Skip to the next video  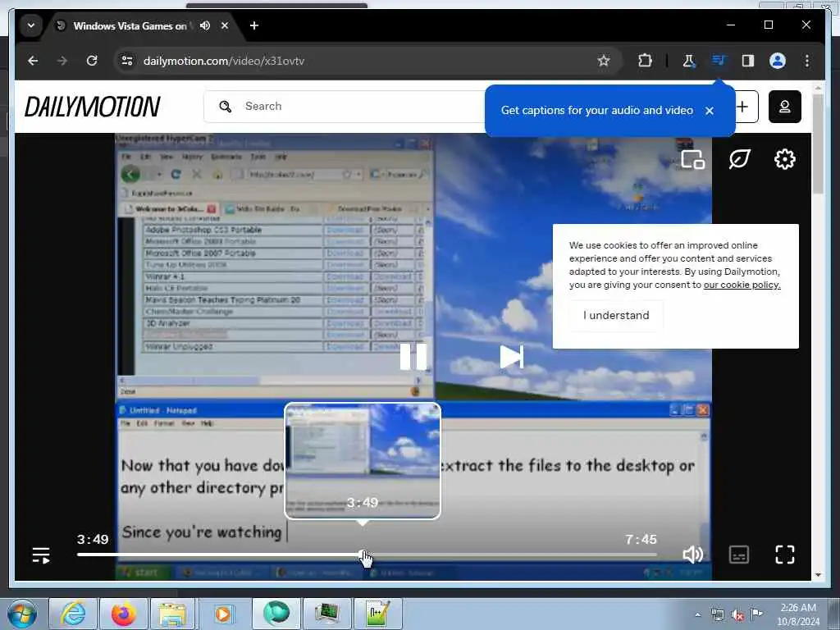tap(511, 357)
